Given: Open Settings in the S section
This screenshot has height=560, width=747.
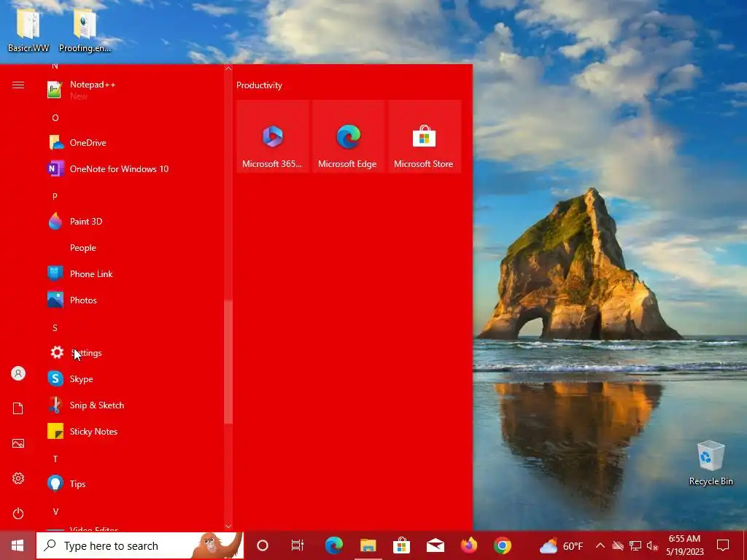Looking at the screenshot, I should 133,353.
